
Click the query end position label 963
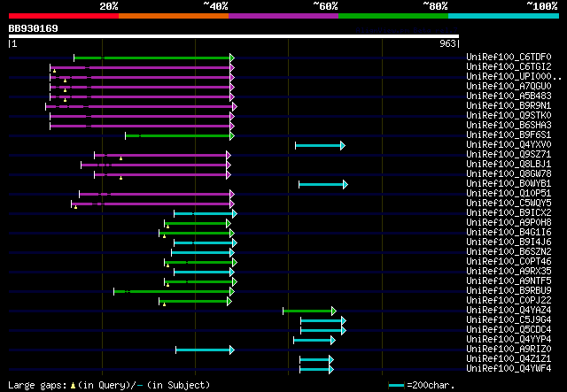[447, 43]
